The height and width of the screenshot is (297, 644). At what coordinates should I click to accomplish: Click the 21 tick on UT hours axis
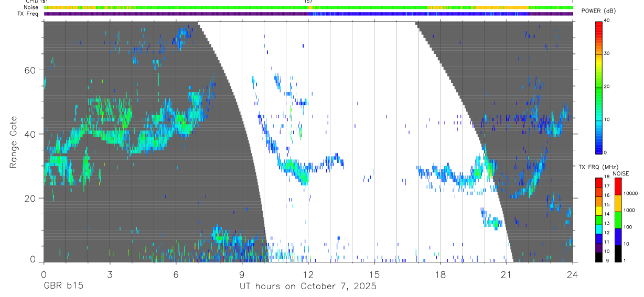point(507,274)
